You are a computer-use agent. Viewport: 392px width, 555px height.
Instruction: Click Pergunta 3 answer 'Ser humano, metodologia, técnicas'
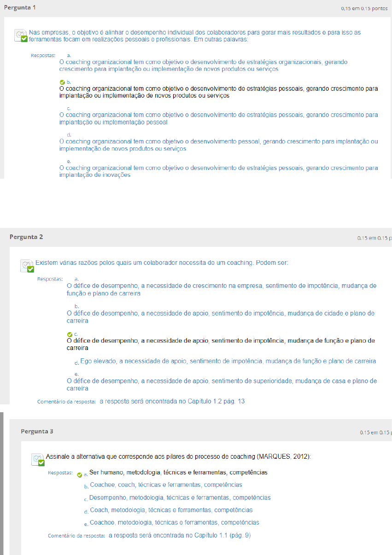pyautogui.click(x=178, y=473)
